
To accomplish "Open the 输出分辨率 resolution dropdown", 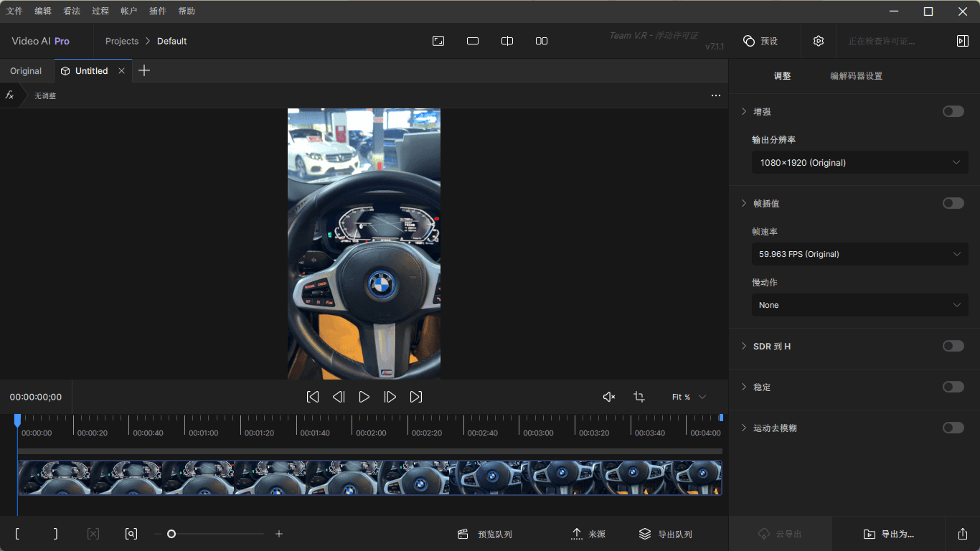I will [859, 162].
